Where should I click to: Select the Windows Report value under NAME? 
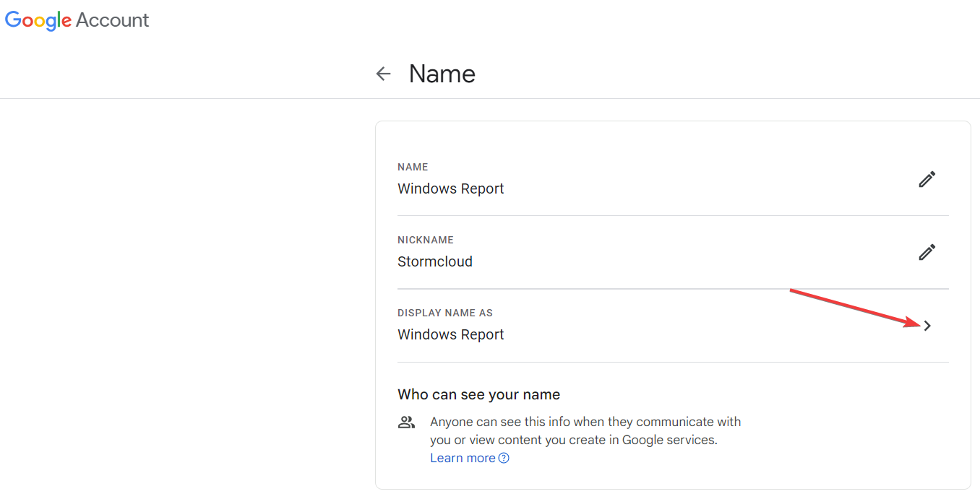tap(450, 188)
